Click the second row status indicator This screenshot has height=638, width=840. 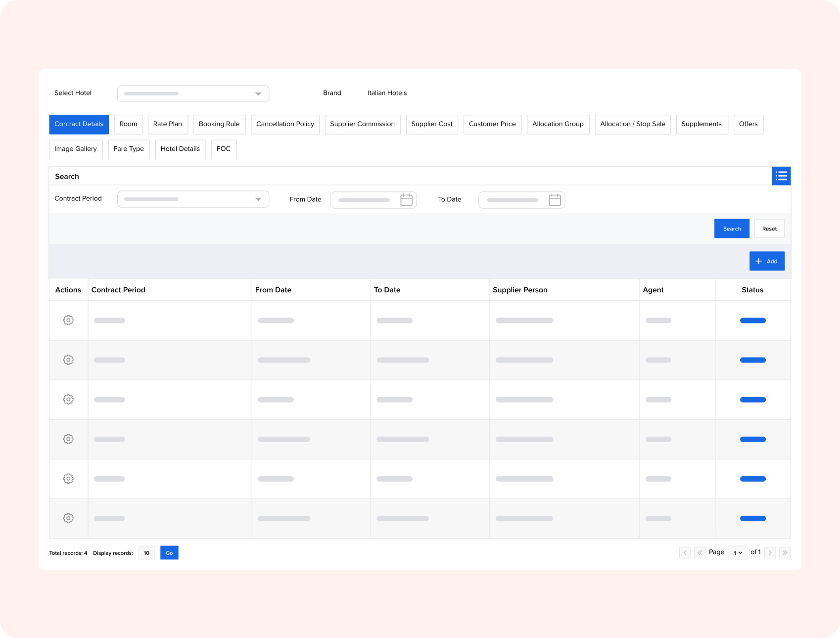pos(752,360)
